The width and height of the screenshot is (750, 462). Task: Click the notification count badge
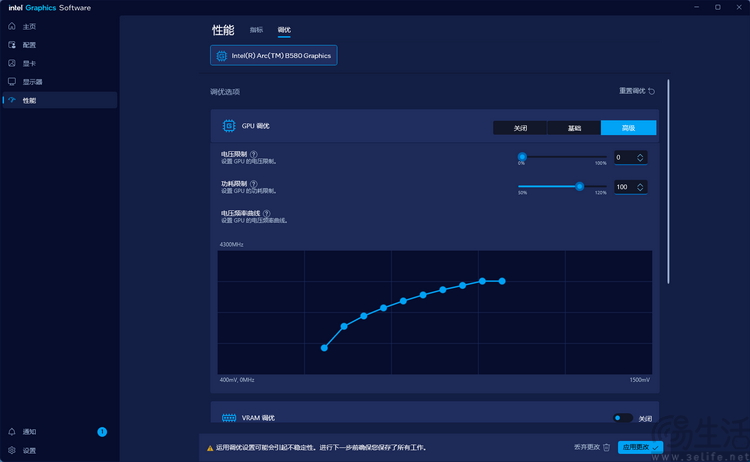(x=102, y=432)
